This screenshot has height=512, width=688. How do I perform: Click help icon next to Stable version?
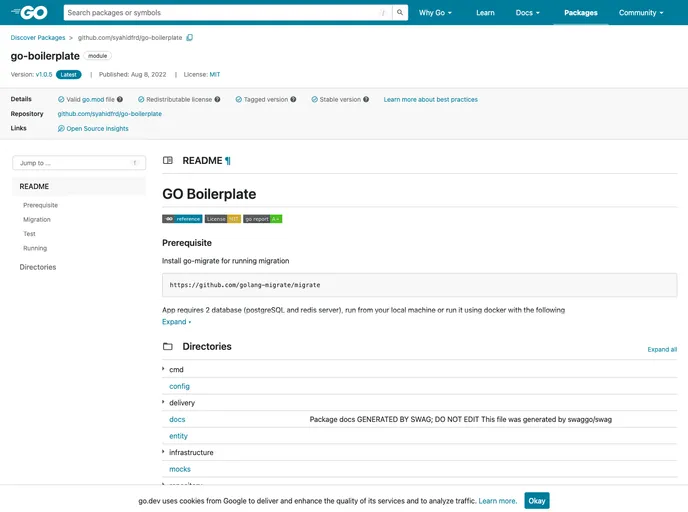click(366, 100)
